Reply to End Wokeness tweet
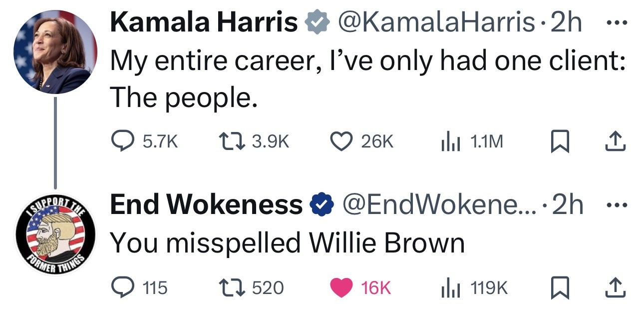This screenshot has height=316, width=644. point(139,287)
